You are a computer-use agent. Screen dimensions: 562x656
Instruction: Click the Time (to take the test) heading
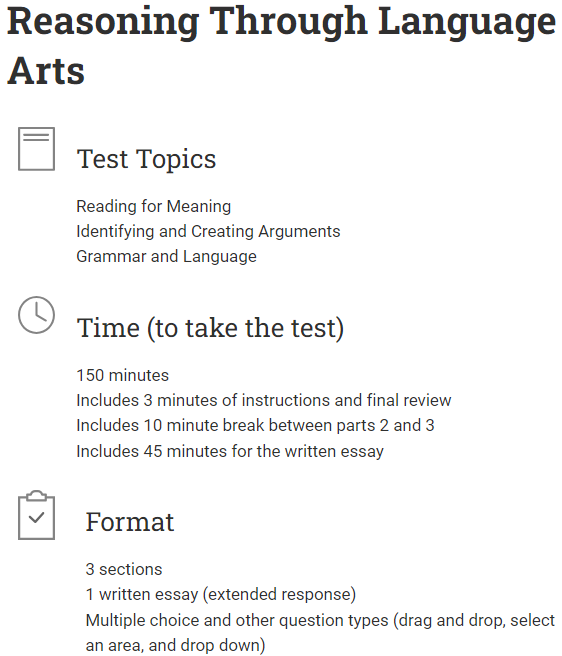pyautogui.click(x=210, y=328)
